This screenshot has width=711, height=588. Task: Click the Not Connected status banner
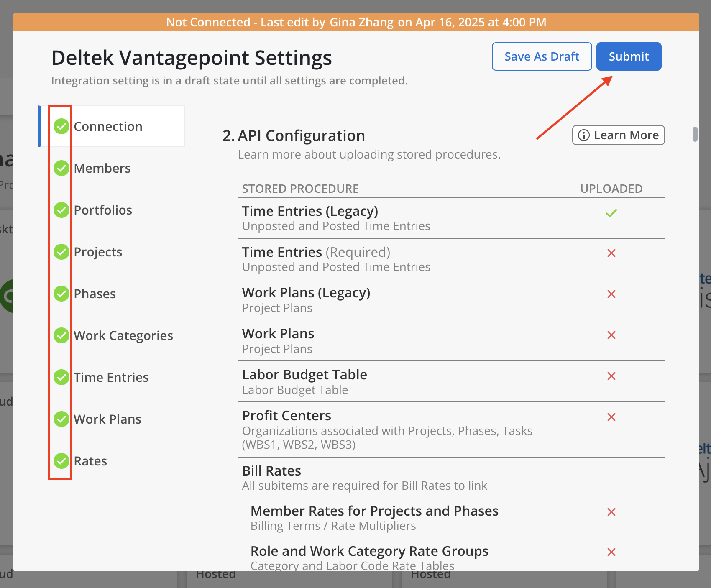pos(356,22)
